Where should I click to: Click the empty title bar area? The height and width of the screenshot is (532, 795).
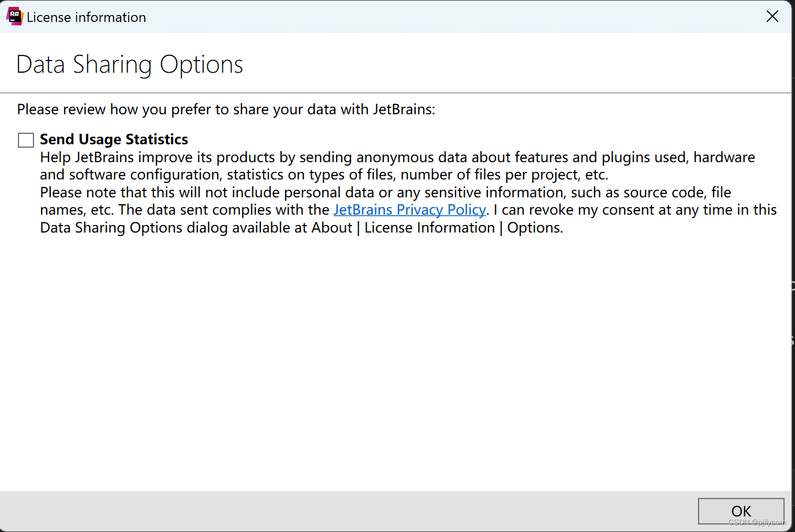(450, 17)
